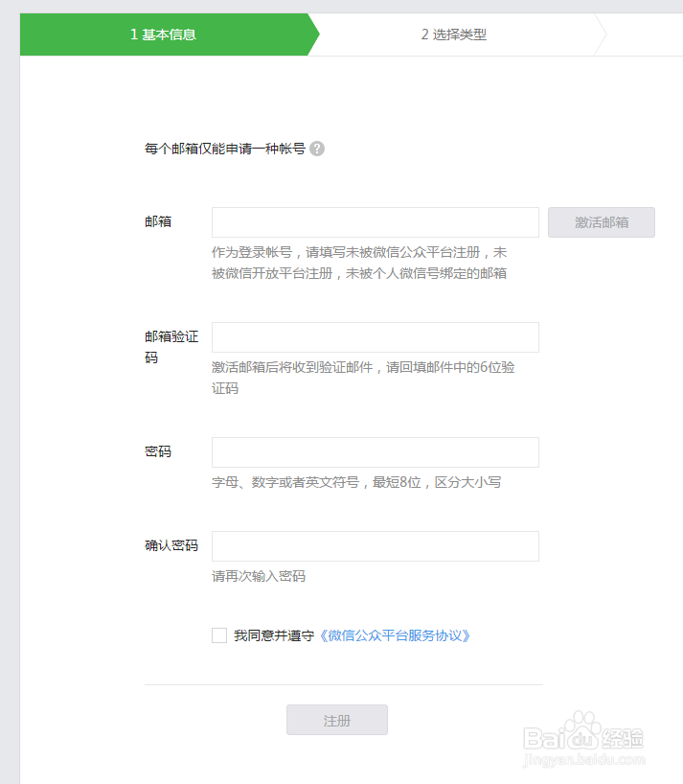Click the 邮箱验证码 input field
Screen dimensions: 683x784
[376, 337]
